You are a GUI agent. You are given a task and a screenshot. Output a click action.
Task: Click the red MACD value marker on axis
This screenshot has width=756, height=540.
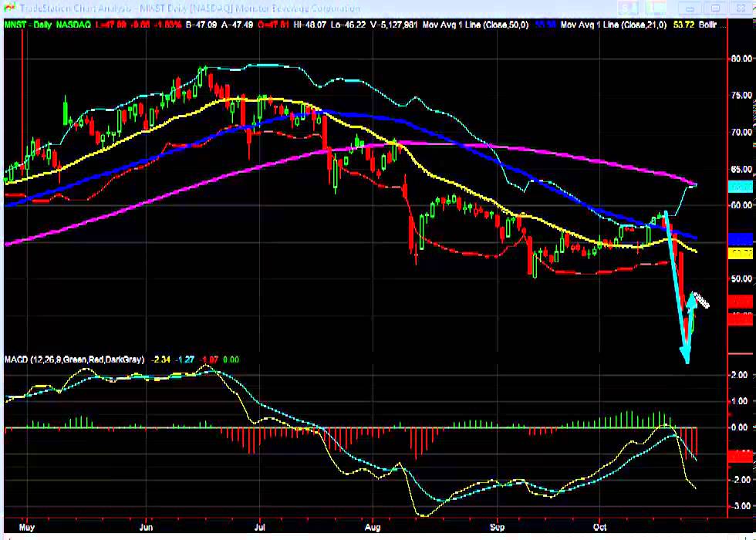pos(740,456)
